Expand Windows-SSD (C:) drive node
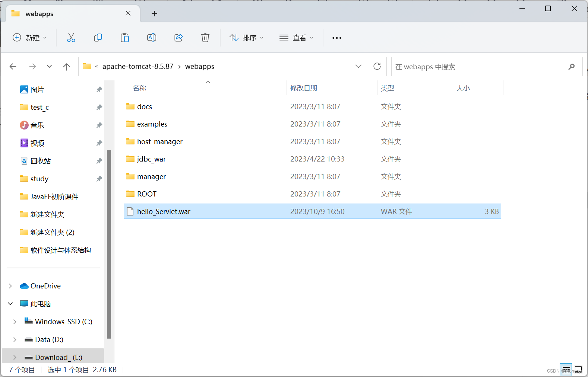This screenshot has width=588, height=377. click(15, 322)
